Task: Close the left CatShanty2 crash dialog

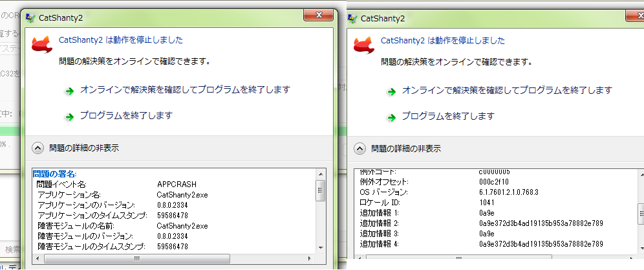Action: click(x=318, y=16)
